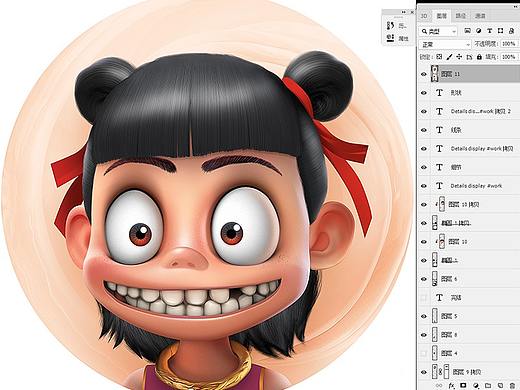Select layer 6 row by its name
Viewport: 520px width, 390px height.
pyautogui.click(x=449, y=279)
